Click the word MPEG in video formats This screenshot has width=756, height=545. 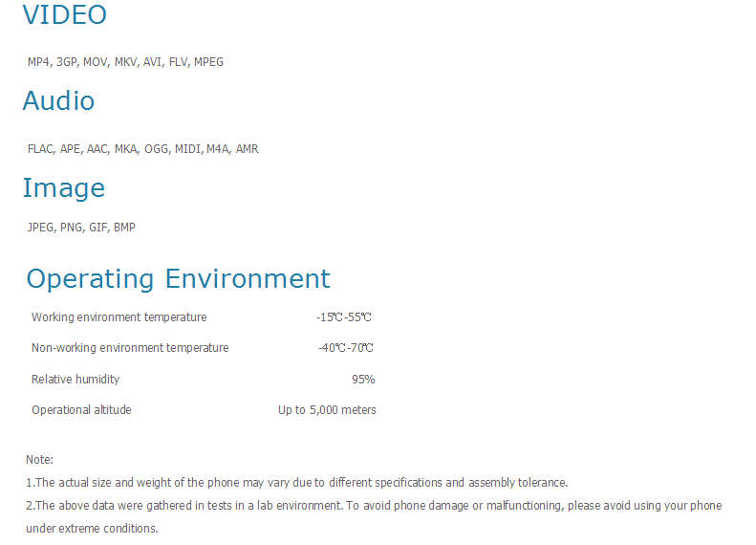click(x=208, y=62)
